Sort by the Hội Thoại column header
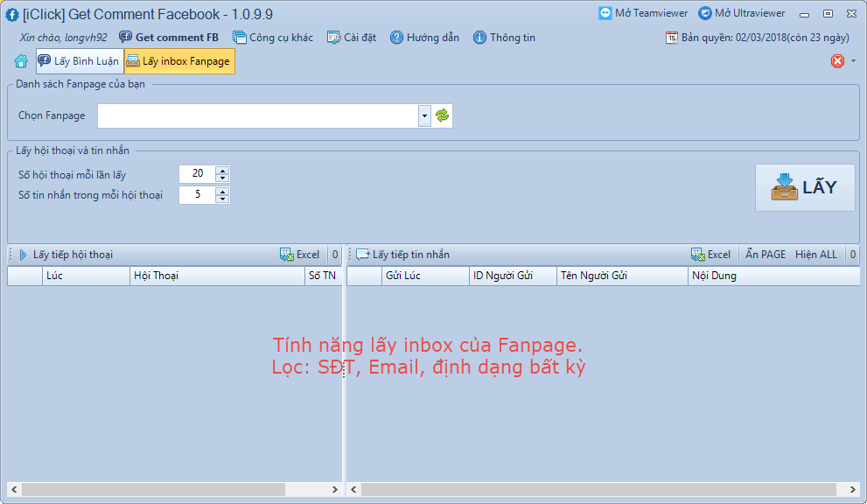Image resolution: width=867 pixels, height=504 pixels. (217, 276)
